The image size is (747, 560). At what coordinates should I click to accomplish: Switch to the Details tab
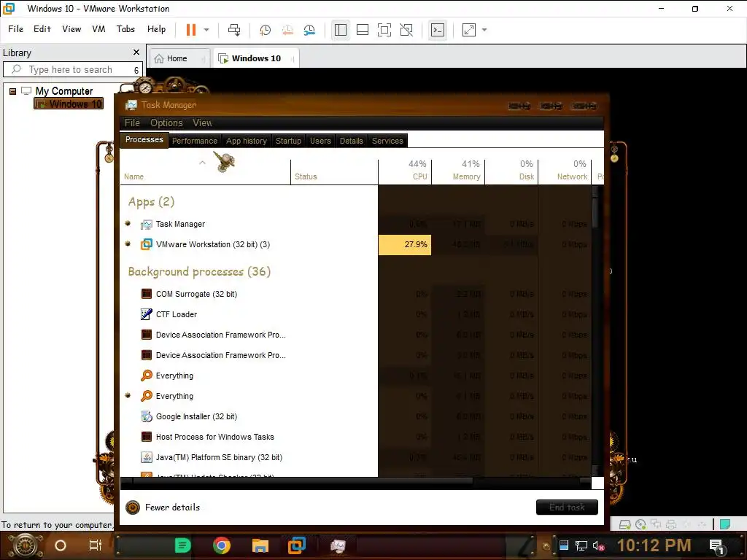(351, 141)
